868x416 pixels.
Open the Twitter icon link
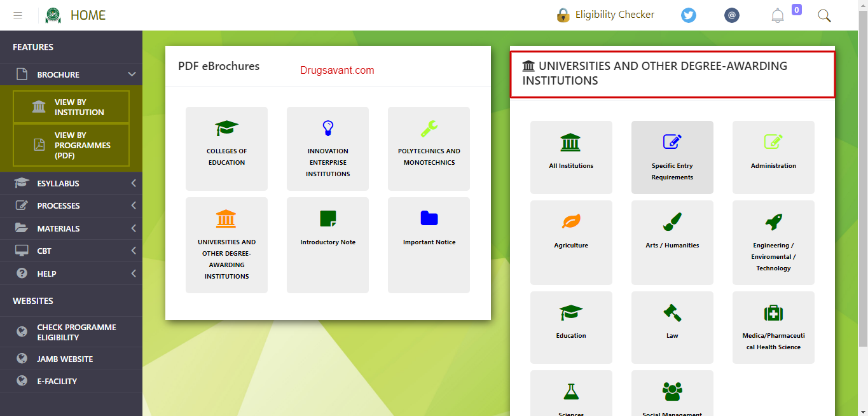(x=689, y=15)
